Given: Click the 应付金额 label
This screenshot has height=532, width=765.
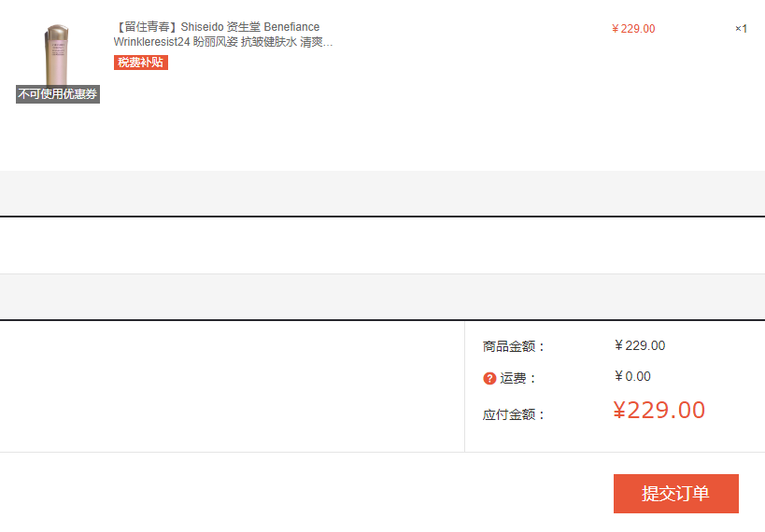Looking at the screenshot, I should (513, 414).
